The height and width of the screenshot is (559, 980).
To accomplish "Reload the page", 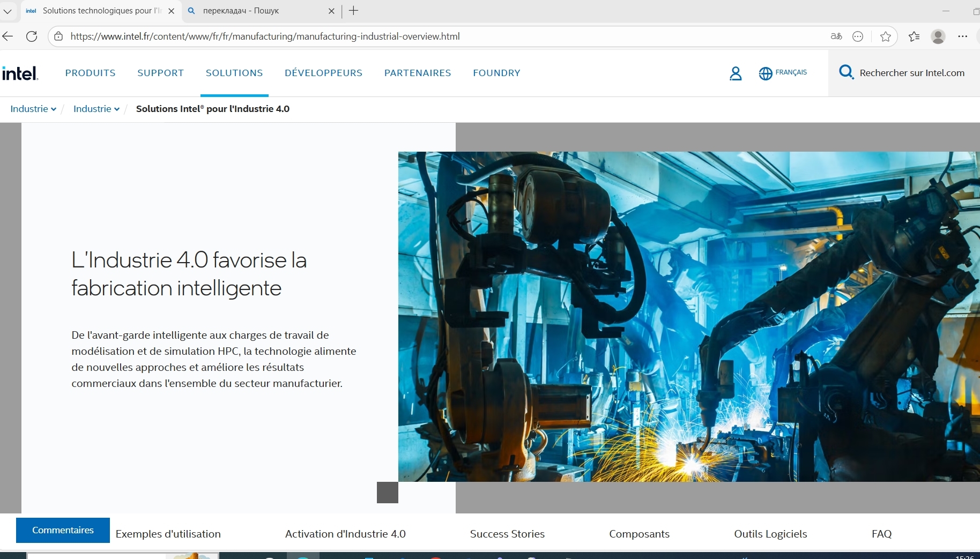I will click(x=32, y=36).
